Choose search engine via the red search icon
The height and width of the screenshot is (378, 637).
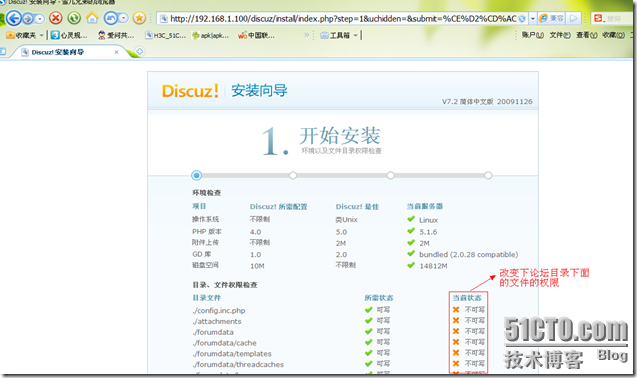click(598, 18)
